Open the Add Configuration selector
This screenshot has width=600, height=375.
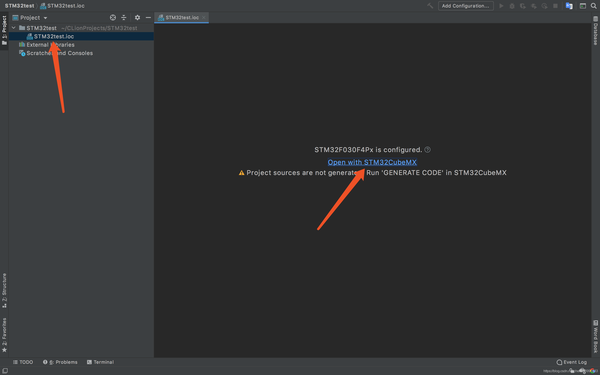pyautogui.click(x=466, y=6)
